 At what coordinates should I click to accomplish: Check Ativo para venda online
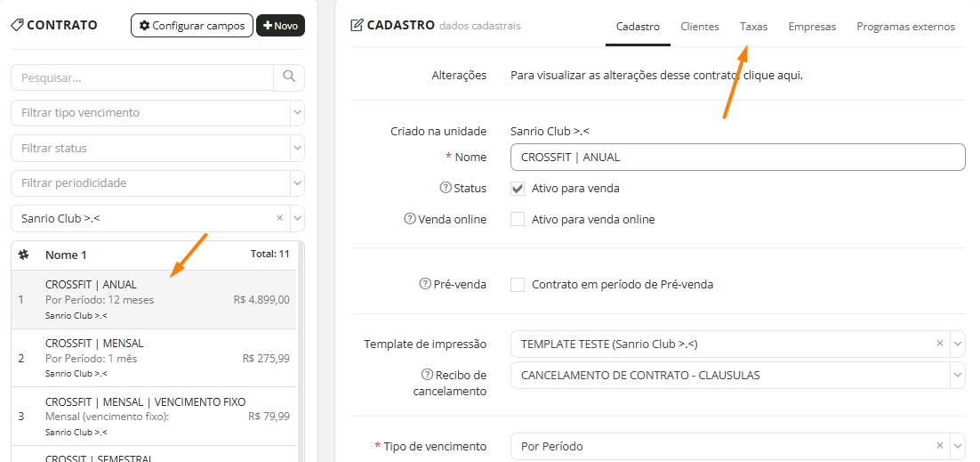518,219
